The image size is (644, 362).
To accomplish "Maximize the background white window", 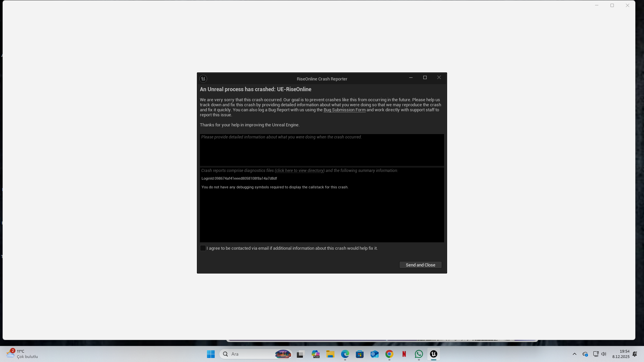I will [x=612, y=5].
